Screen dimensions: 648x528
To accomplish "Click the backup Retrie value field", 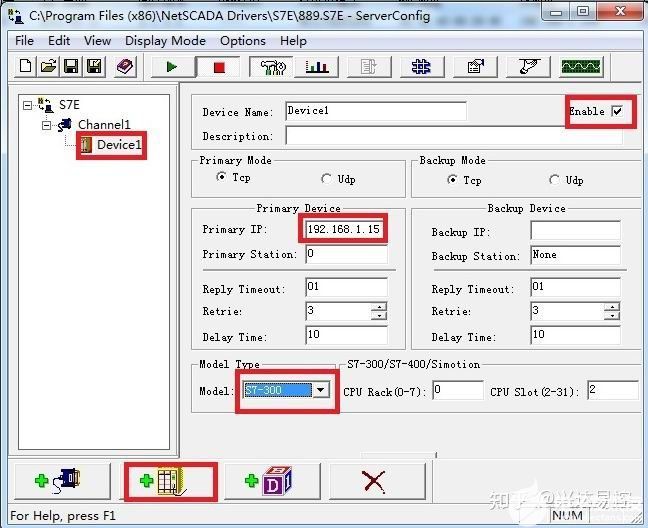I will click(567, 311).
